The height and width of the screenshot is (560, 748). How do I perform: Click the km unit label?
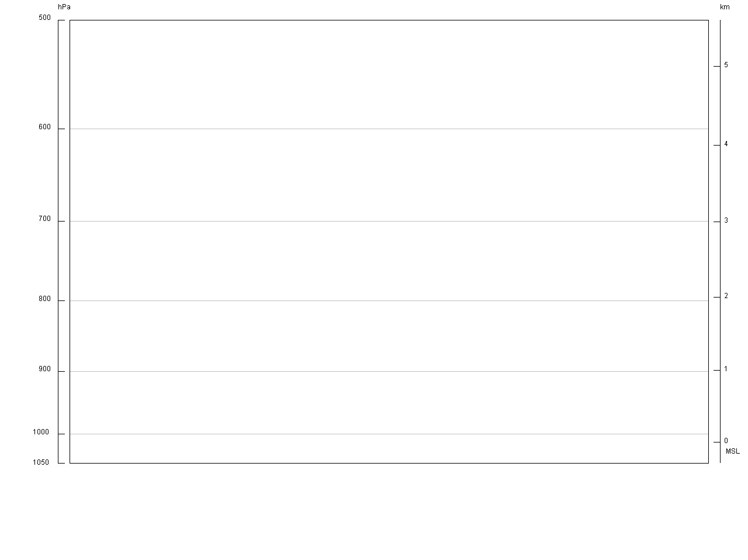pyautogui.click(x=725, y=7)
